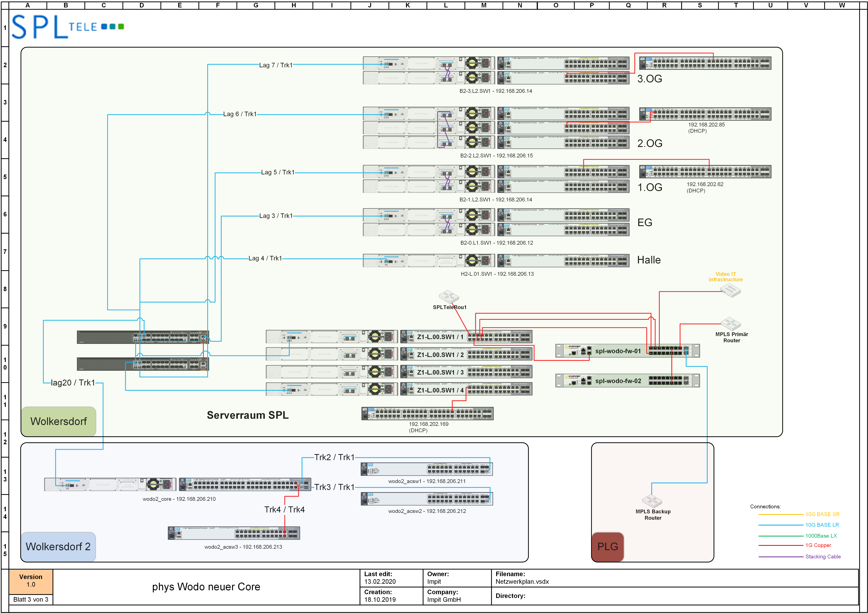Click the wodo2_core - 192.168.206.210 caption
868x613 pixels.
coord(179,499)
